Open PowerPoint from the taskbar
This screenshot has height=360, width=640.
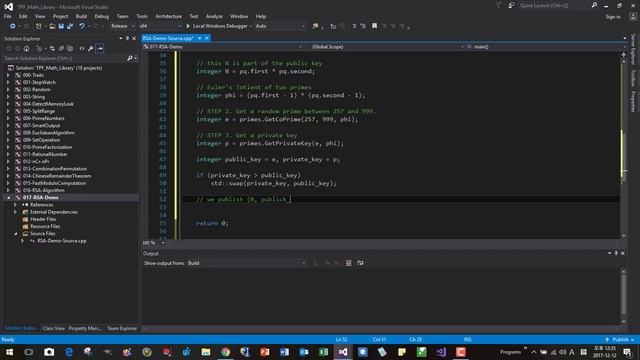pos(264,352)
